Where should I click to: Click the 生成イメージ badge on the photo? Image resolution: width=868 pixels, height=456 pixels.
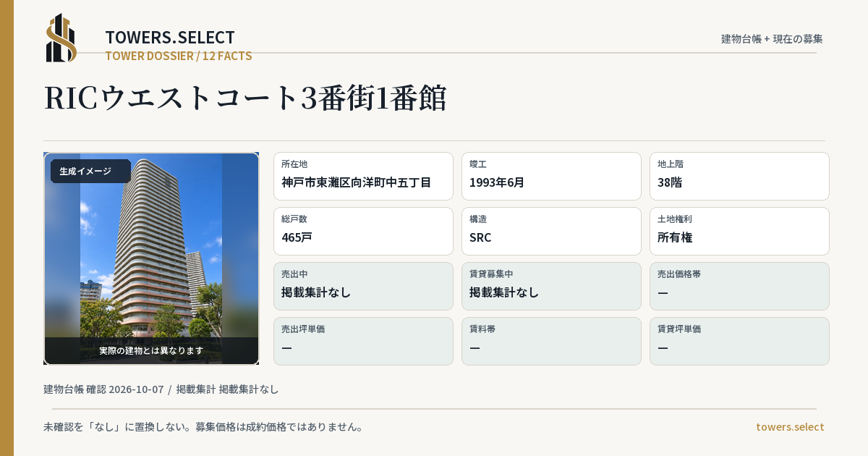90,172
